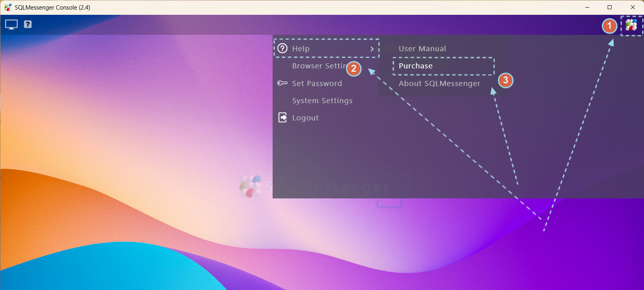Minimize the SQLMessenger Console window
Screen dimensions: 644x290
(587, 7)
